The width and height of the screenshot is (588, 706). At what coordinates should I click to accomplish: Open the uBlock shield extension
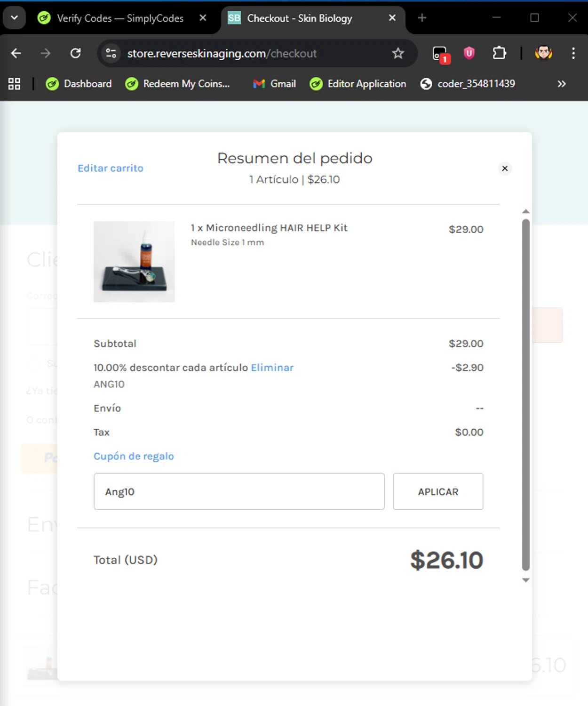pyautogui.click(x=469, y=53)
